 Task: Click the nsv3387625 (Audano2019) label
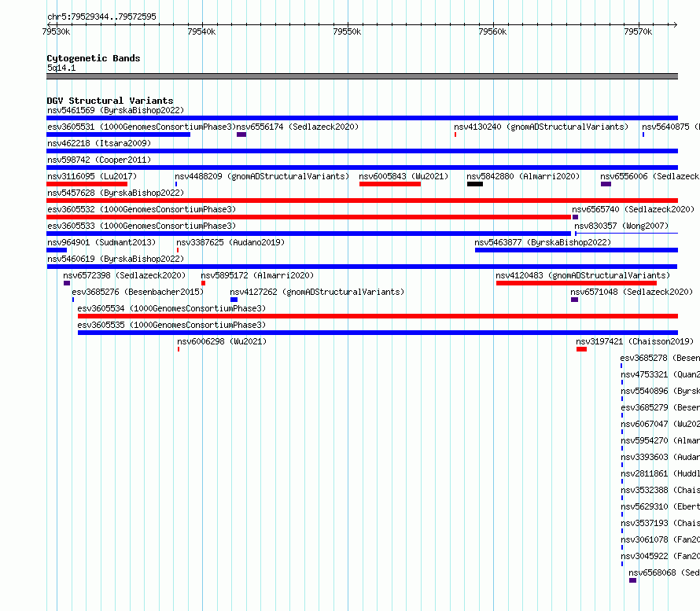point(230,242)
